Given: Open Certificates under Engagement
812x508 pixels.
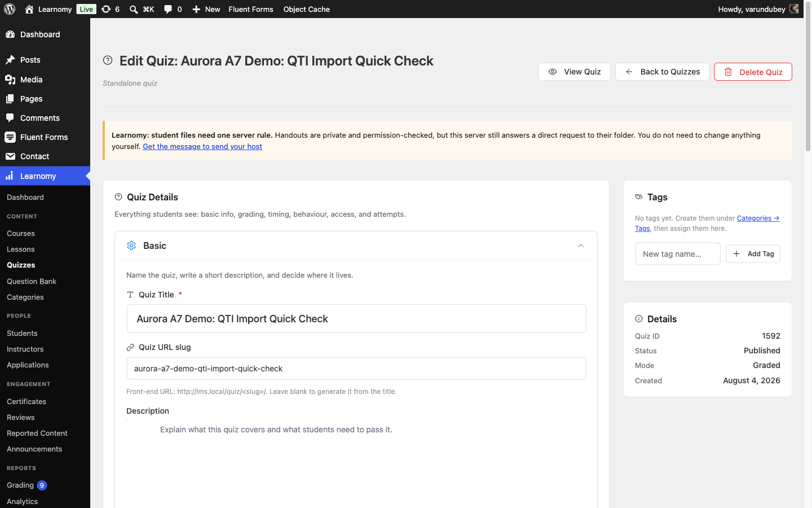Looking at the screenshot, I should pyautogui.click(x=27, y=401).
